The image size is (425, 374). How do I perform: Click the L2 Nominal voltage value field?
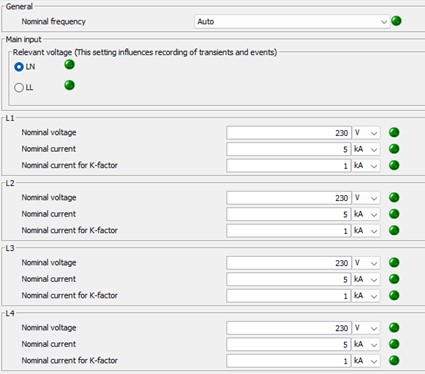pyautogui.click(x=289, y=198)
